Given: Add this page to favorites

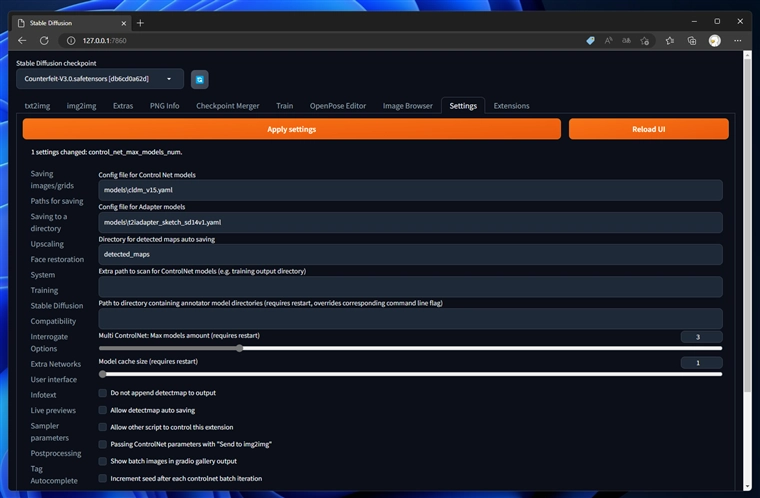Looking at the screenshot, I should (x=644, y=41).
